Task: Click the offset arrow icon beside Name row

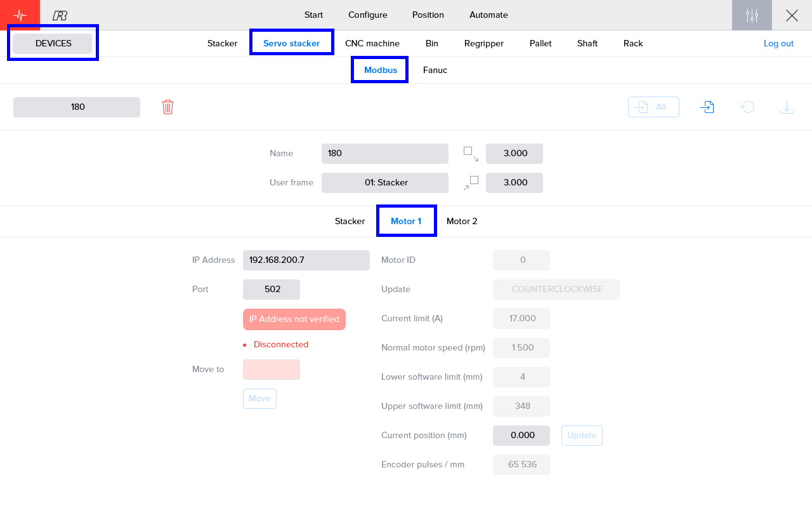Action: pos(471,154)
